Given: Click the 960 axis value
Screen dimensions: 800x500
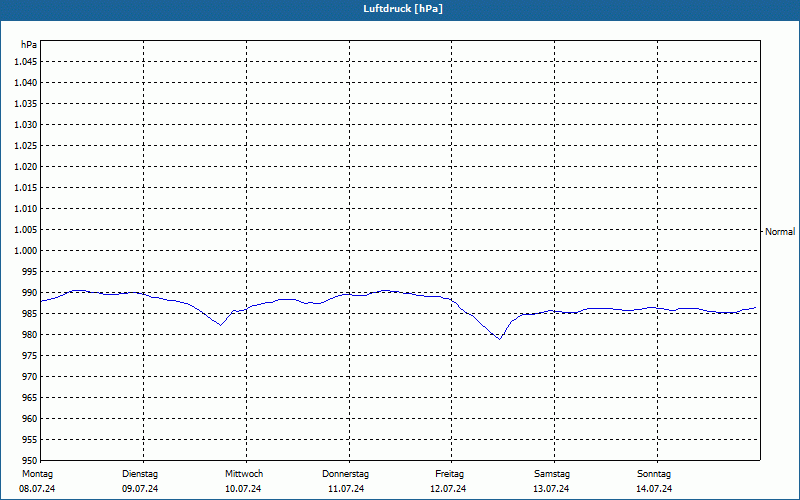Looking at the screenshot, I should pyautogui.click(x=30, y=418).
